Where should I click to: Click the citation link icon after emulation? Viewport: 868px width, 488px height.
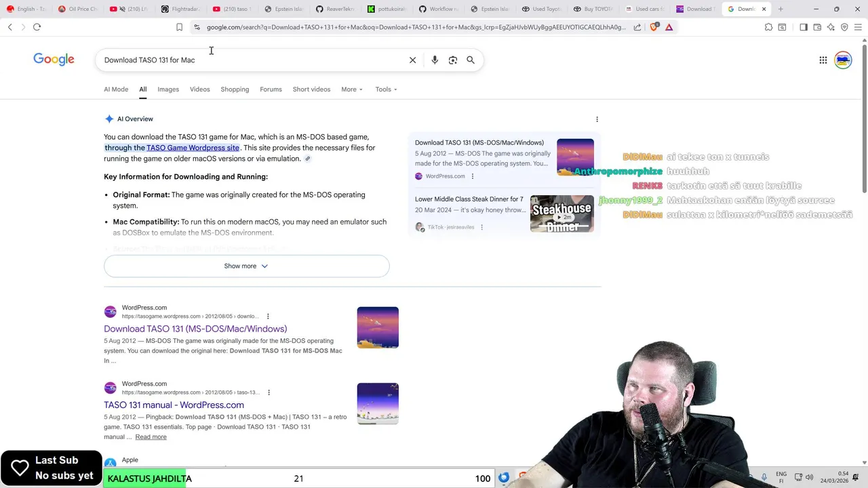coord(307,159)
